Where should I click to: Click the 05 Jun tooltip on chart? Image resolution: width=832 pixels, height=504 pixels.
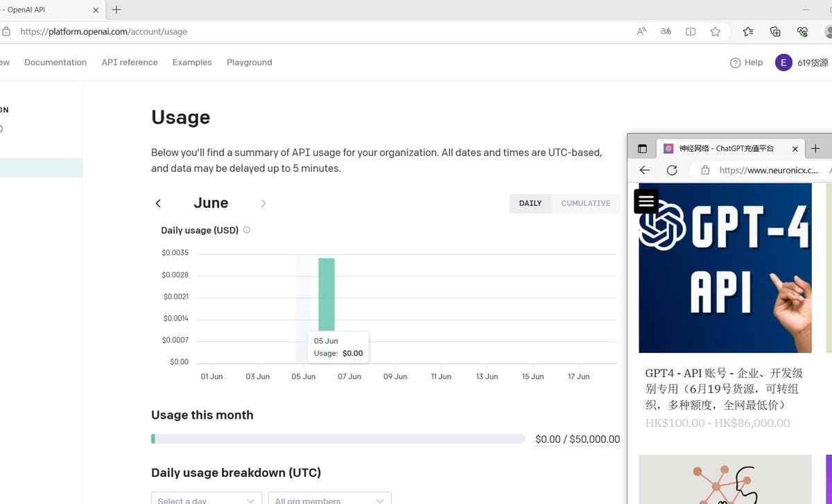338,347
